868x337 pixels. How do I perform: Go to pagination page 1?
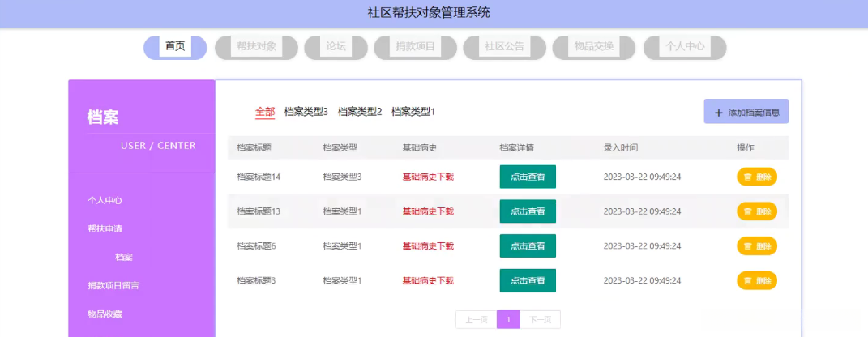click(508, 320)
